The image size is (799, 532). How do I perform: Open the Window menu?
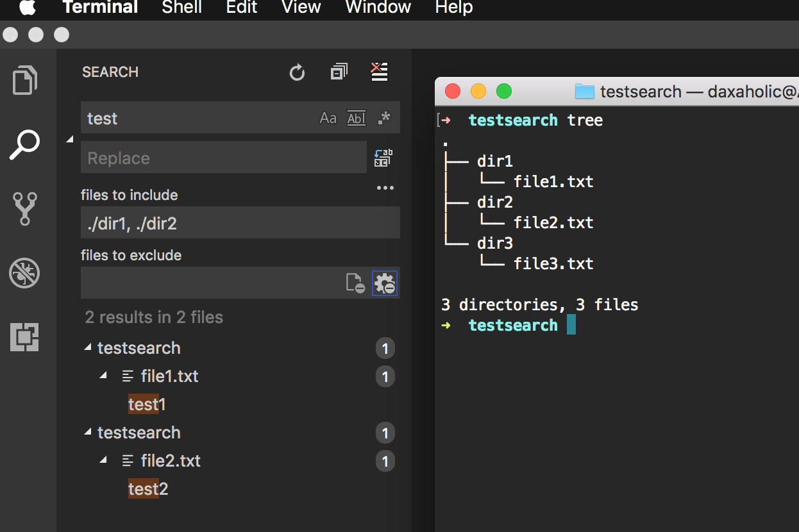[378, 8]
